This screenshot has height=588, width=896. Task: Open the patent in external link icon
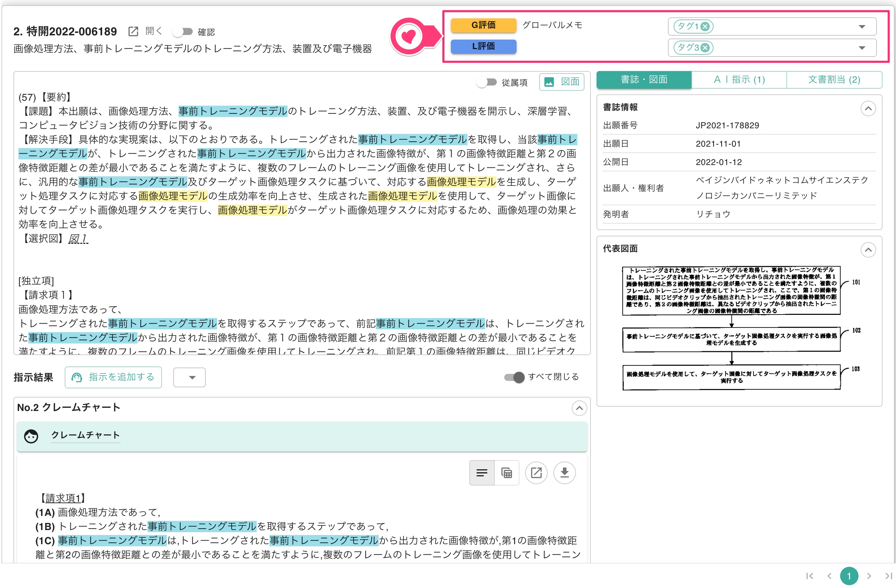[x=133, y=32]
